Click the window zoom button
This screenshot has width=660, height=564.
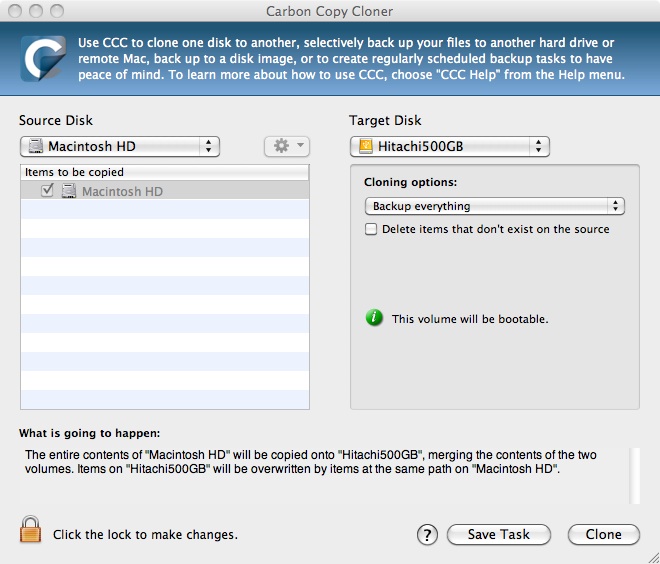tap(57, 11)
